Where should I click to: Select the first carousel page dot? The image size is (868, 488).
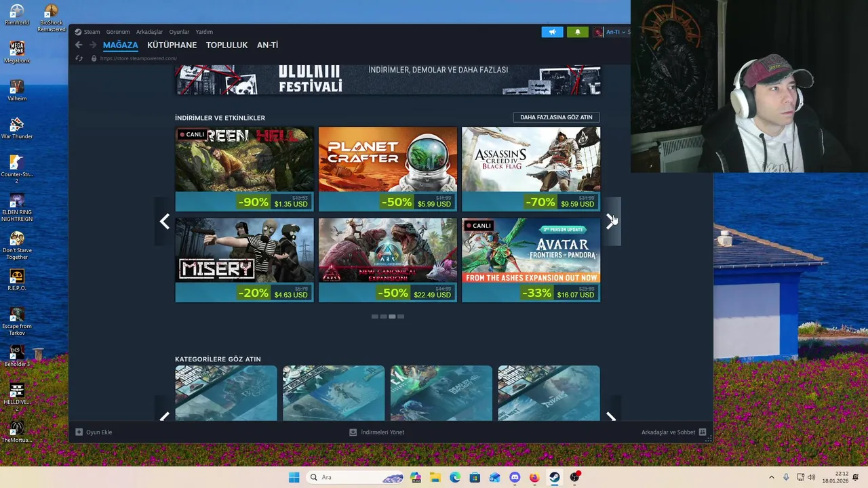[x=375, y=317]
